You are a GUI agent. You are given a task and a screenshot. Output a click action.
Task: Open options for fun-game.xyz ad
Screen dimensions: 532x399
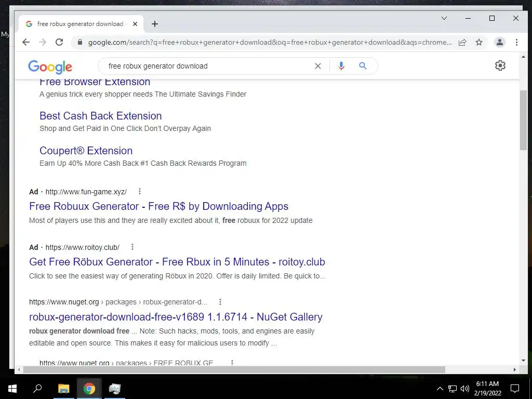click(x=139, y=191)
